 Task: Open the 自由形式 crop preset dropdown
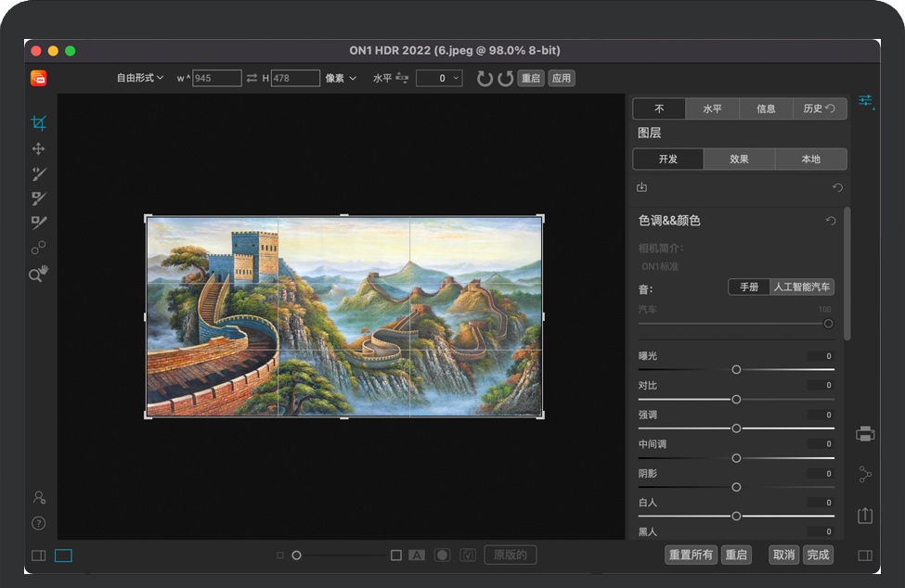[x=140, y=79]
